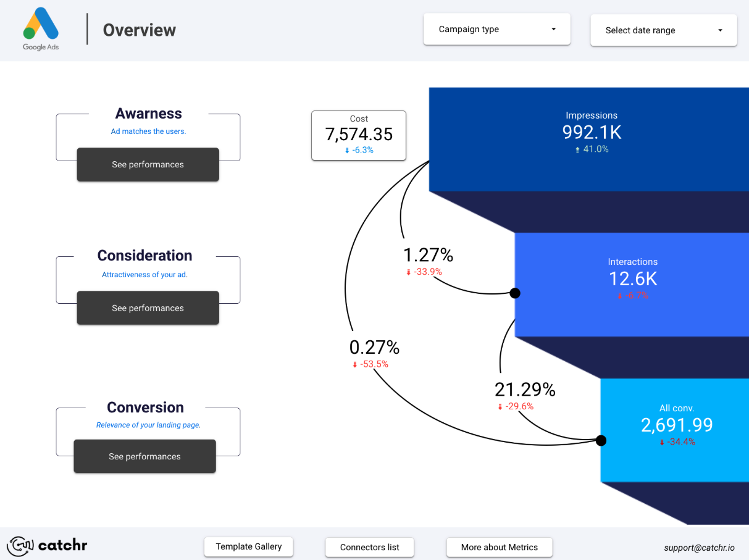Open the Connectors list

[369, 547]
